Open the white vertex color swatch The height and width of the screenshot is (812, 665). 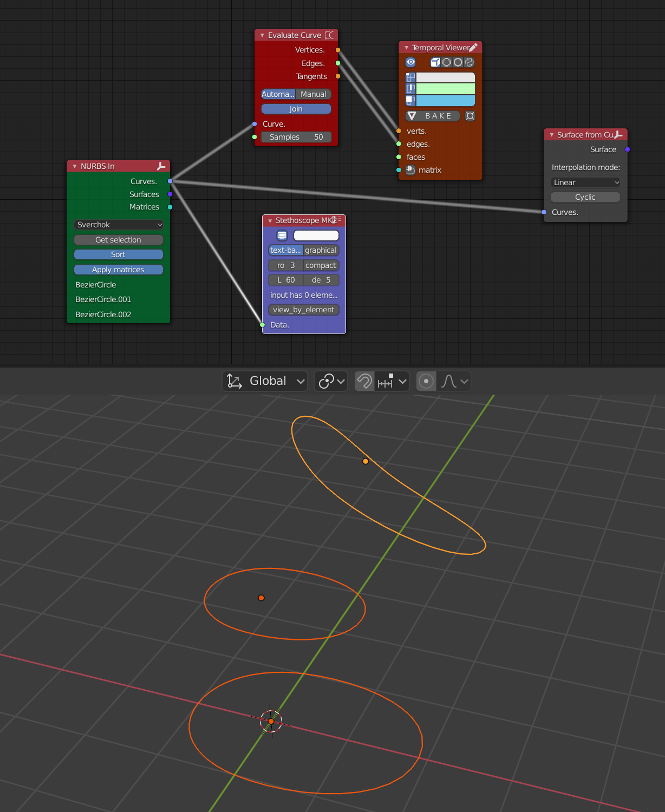pos(446,77)
